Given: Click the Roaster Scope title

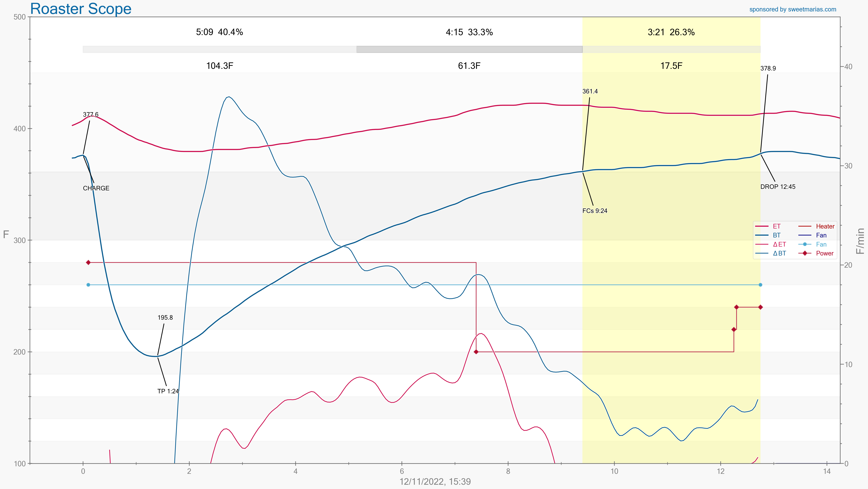Looking at the screenshot, I should pos(81,9).
